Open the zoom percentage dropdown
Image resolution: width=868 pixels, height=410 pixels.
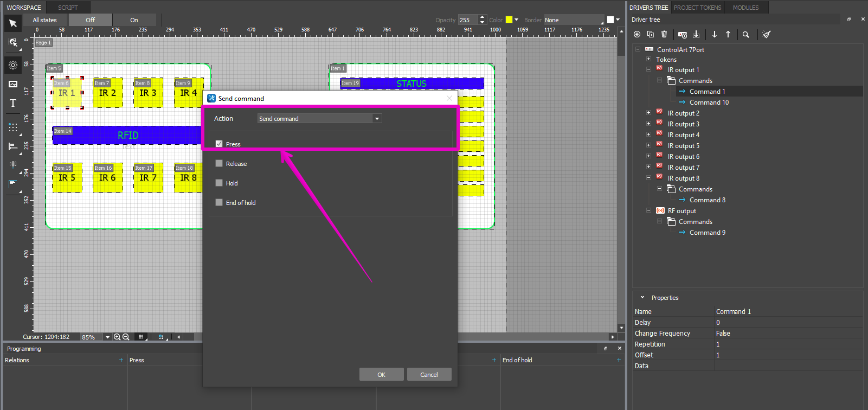[107, 337]
